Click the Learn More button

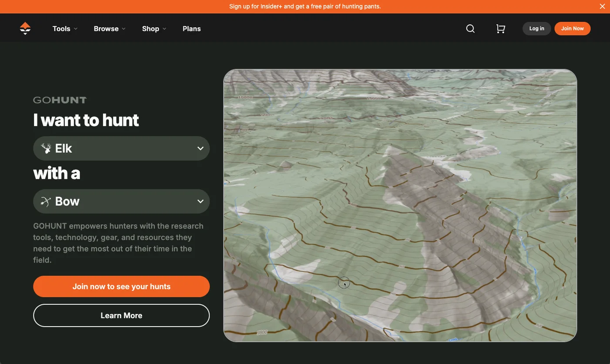coord(122,316)
